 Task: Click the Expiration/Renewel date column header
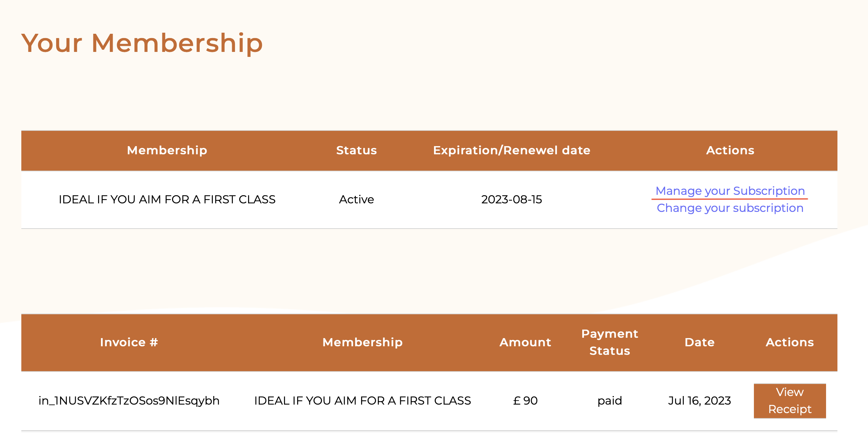(x=511, y=150)
